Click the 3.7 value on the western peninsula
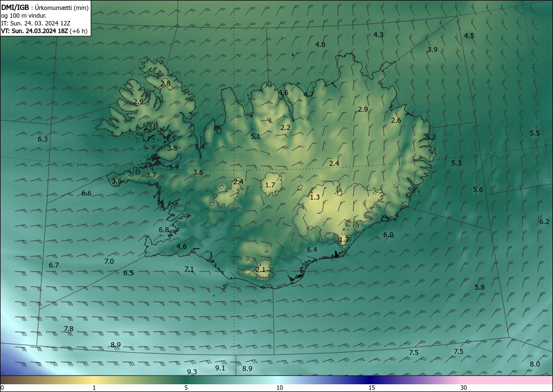This screenshot has height=392, width=553. click(151, 175)
